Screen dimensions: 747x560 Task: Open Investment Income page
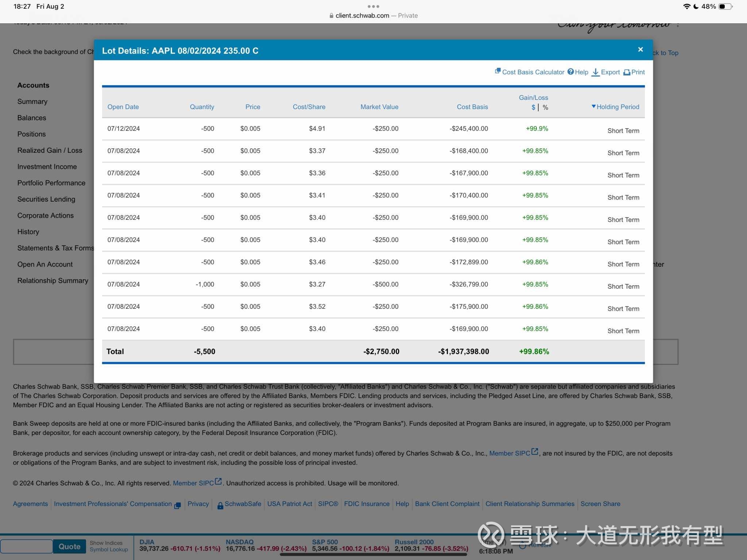click(x=47, y=167)
